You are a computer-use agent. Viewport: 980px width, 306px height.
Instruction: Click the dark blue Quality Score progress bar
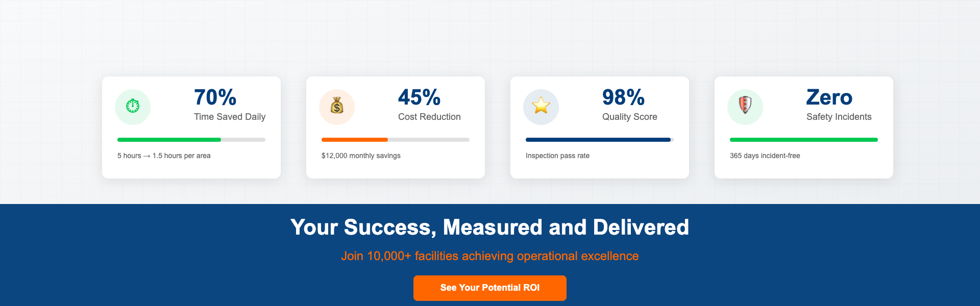pos(598,140)
